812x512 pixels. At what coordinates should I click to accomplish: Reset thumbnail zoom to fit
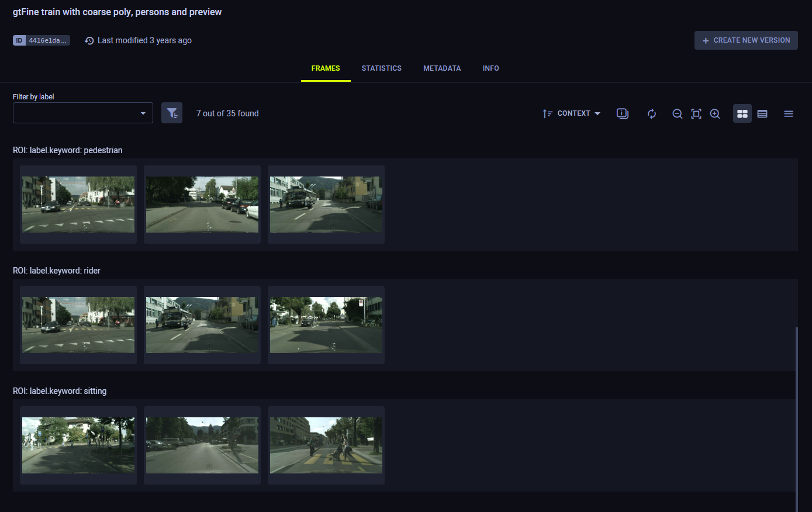click(x=696, y=113)
